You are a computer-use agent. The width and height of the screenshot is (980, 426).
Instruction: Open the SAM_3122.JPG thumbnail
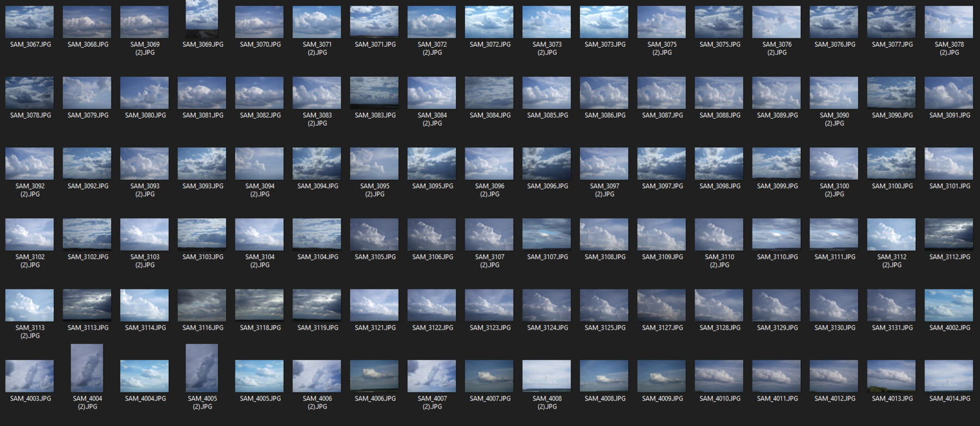[x=432, y=305]
